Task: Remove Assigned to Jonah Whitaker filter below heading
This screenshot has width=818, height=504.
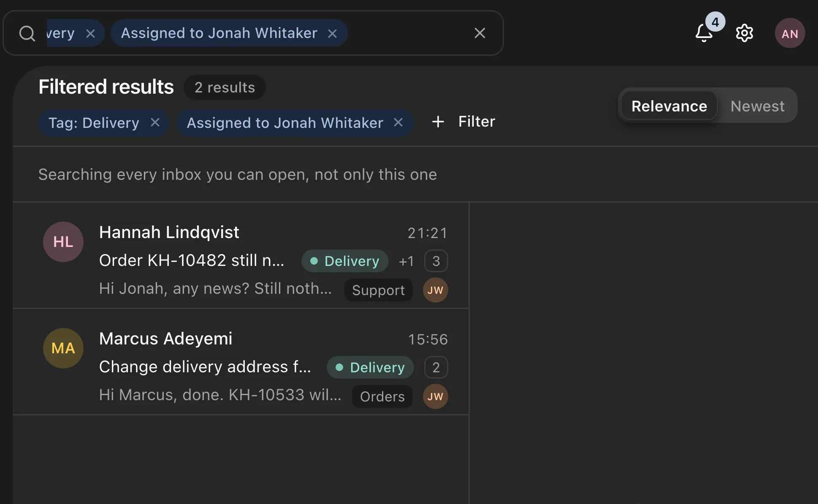Action: click(x=398, y=122)
